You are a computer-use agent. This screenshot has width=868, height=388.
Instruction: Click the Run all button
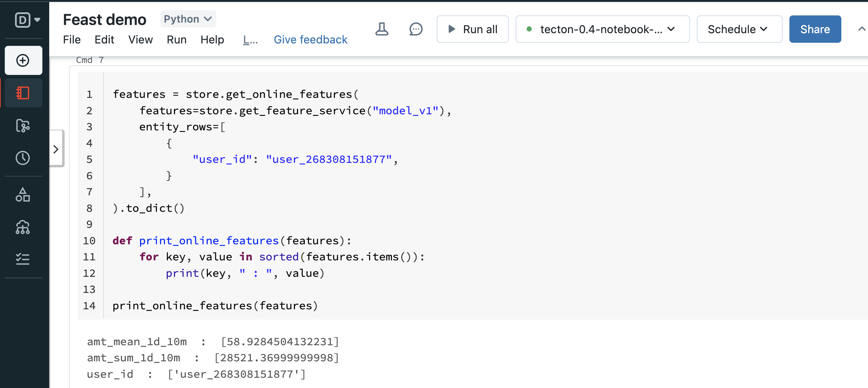tap(473, 29)
